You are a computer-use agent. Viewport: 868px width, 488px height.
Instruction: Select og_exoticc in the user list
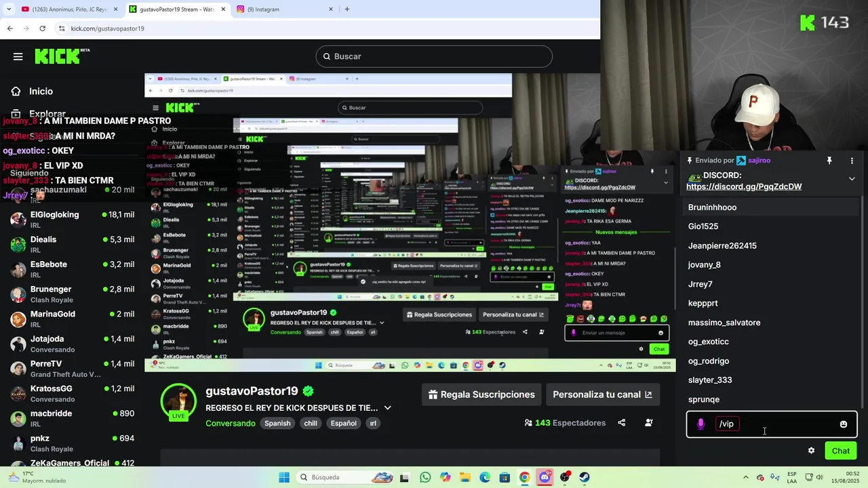709,342
